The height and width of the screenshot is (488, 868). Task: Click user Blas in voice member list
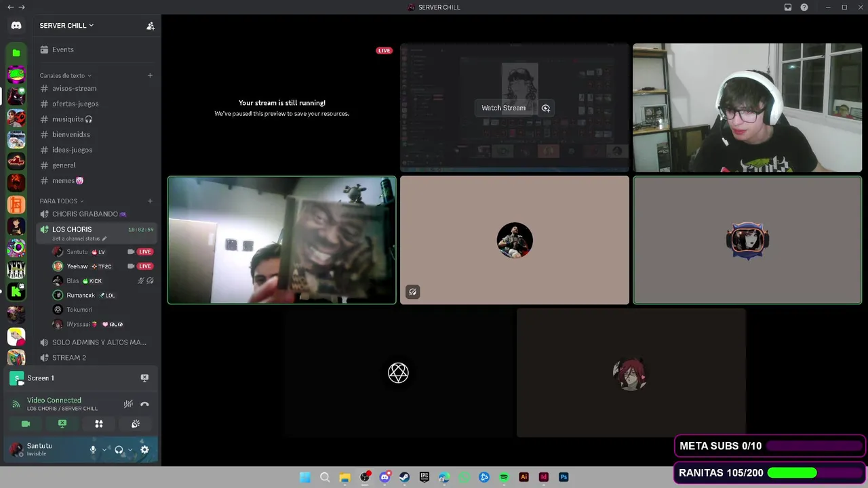(x=103, y=281)
